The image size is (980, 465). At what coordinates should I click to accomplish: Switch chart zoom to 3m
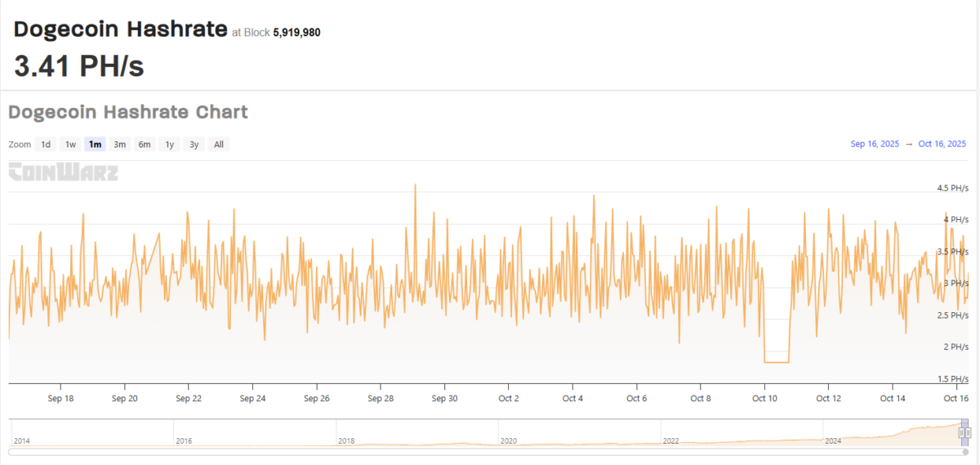click(x=120, y=145)
